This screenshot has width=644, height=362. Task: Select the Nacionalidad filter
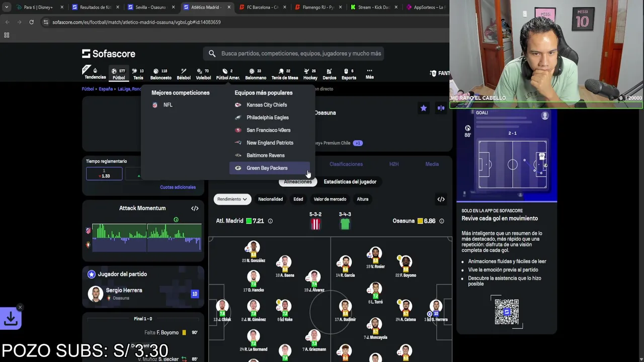pos(271,199)
